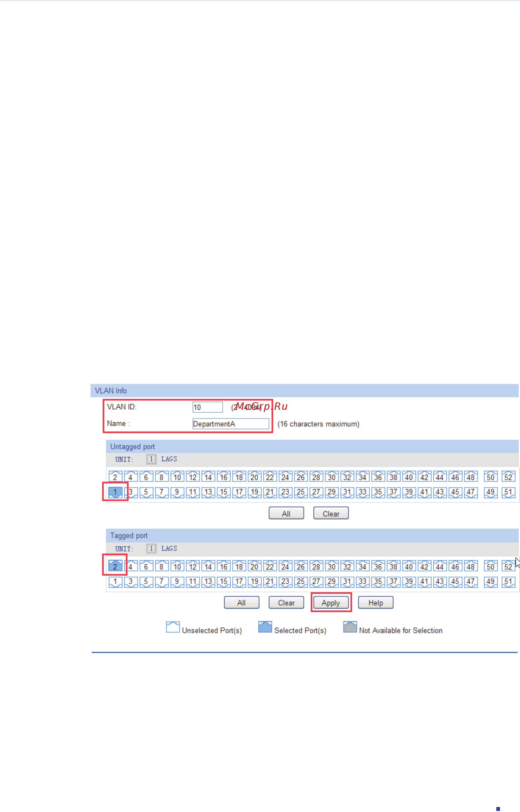Apply the VLAN configuration
The height and width of the screenshot is (812, 520).
click(x=331, y=603)
